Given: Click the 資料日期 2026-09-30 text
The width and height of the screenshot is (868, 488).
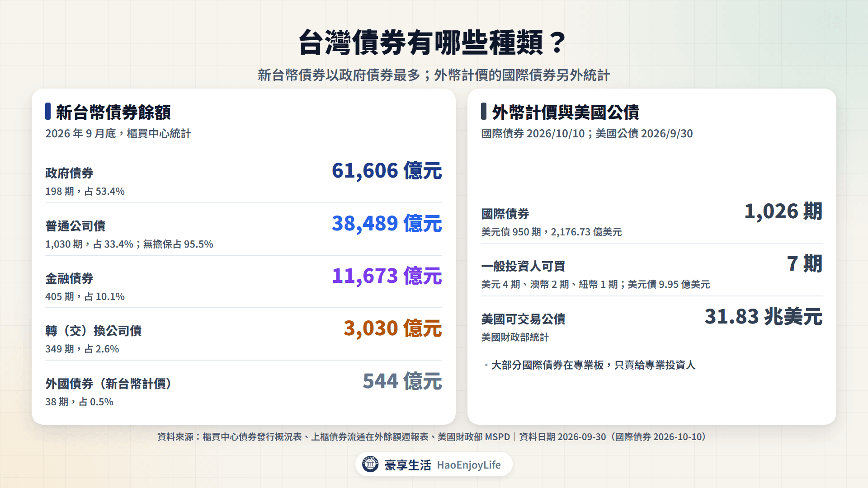Looking at the screenshot, I should point(562,437).
